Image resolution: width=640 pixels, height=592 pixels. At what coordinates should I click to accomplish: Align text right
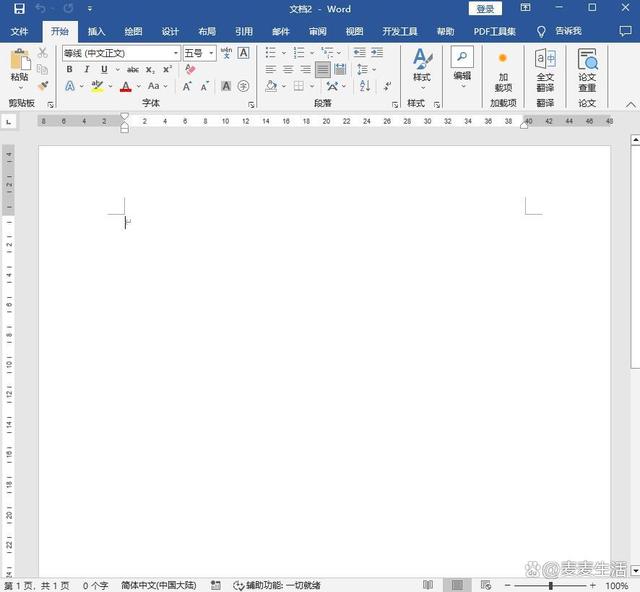305,69
